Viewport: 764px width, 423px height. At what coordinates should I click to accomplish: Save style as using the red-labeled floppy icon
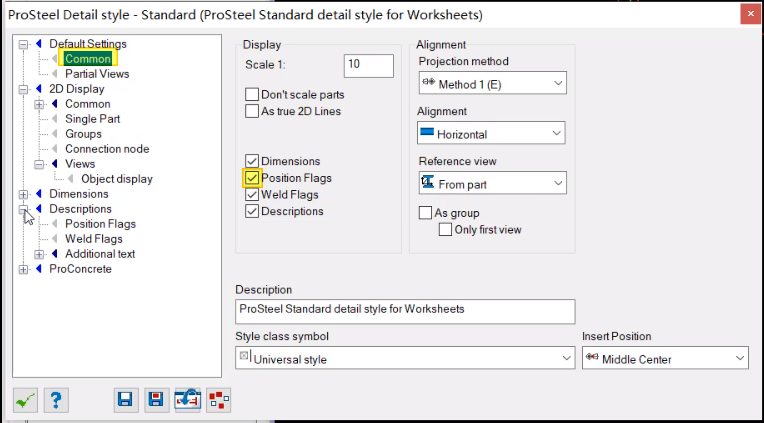(x=156, y=400)
